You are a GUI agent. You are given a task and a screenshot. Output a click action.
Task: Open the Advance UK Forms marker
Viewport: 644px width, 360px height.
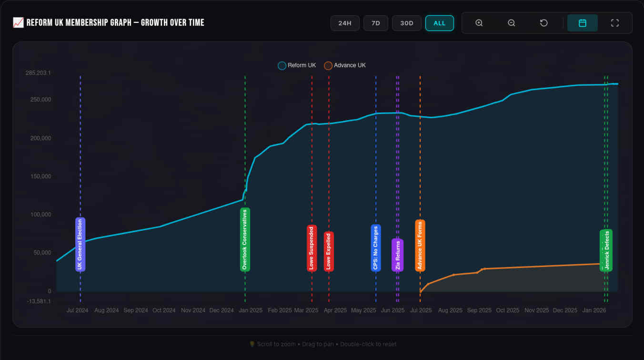coord(420,246)
